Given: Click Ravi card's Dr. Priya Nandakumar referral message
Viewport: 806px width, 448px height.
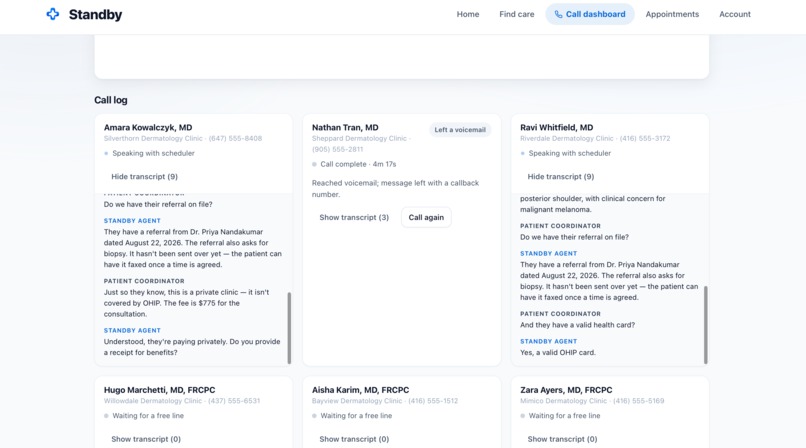Looking at the screenshot, I should [609, 281].
